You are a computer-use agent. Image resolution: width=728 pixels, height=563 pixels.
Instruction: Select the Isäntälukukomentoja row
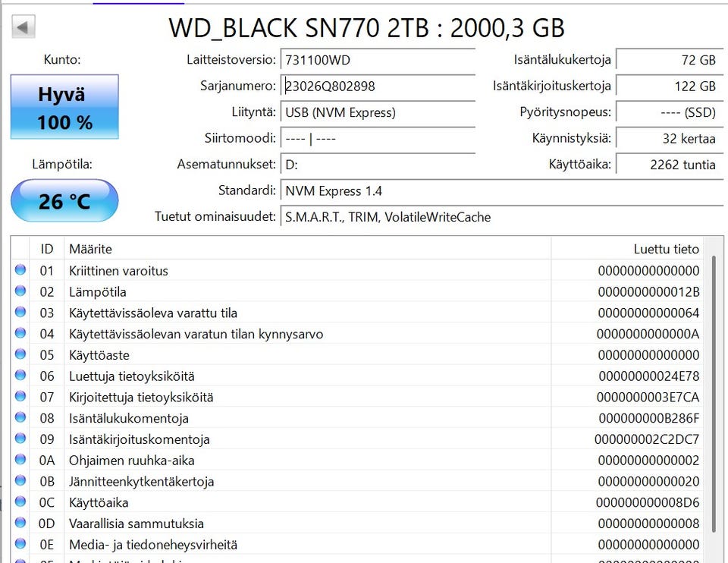(357, 418)
